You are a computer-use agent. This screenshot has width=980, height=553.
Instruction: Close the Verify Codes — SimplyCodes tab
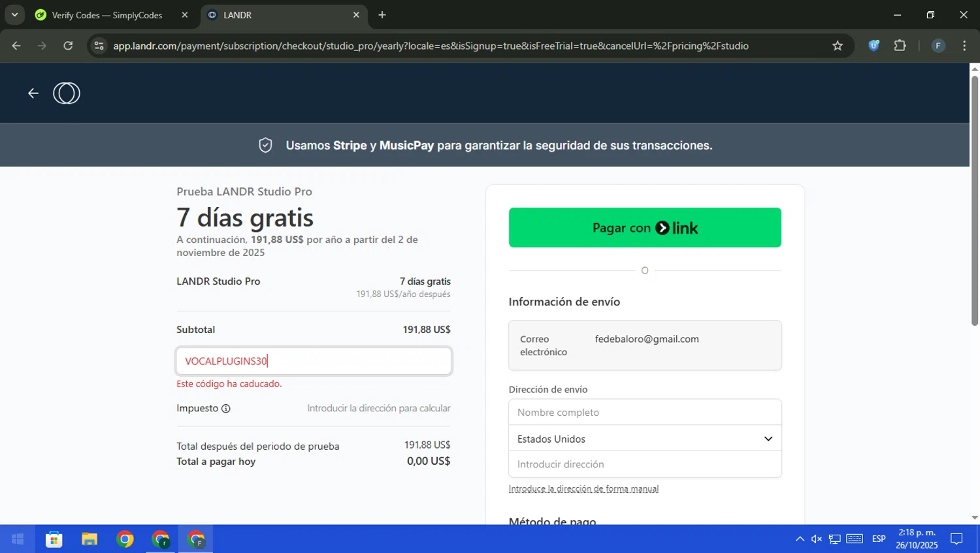(x=185, y=15)
